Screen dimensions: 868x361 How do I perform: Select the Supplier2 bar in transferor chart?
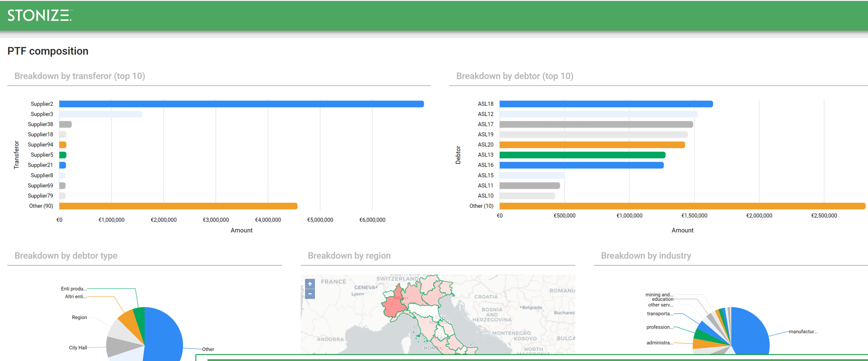(241, 104)
